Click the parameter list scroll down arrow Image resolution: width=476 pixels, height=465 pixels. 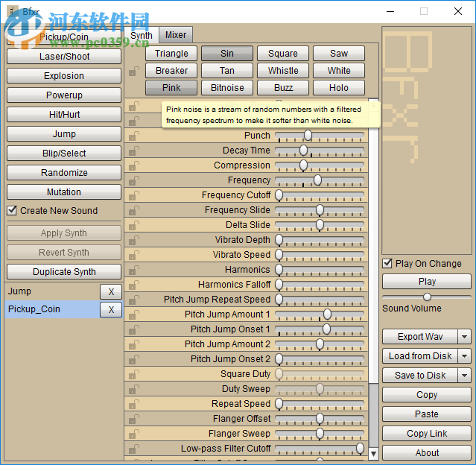click(x=373, y=454)
